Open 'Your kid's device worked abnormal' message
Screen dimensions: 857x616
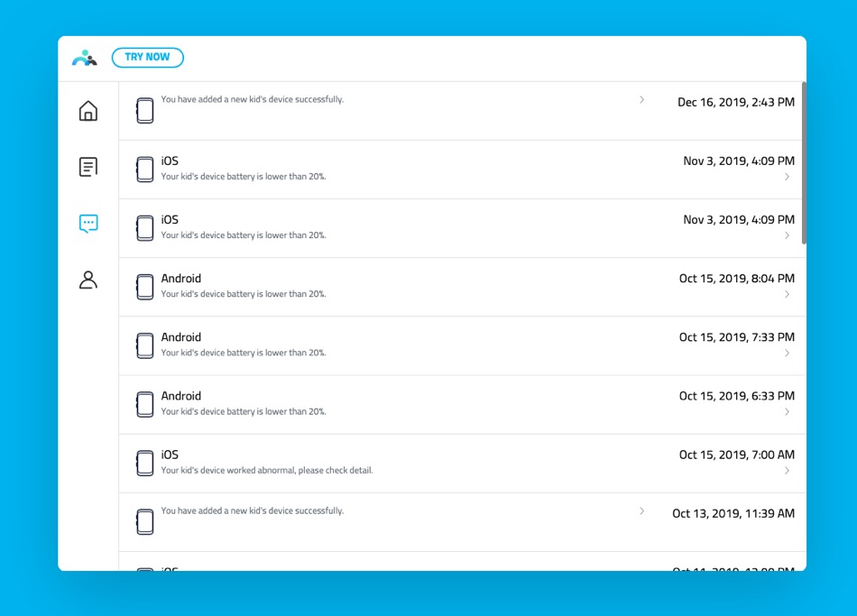[x=267, y=470]
